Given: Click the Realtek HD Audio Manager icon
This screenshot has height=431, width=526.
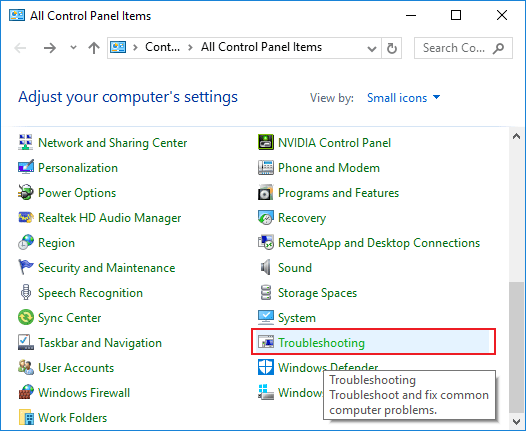Looking at the screenshot, I should 25,217.
